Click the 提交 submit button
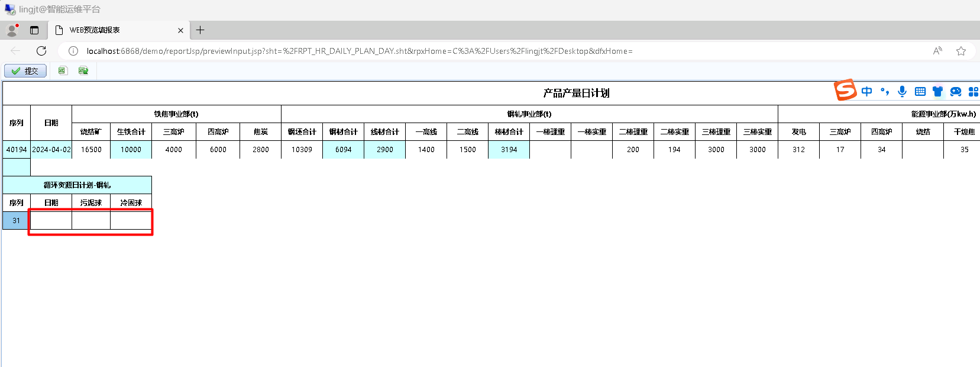 (25, 71)
